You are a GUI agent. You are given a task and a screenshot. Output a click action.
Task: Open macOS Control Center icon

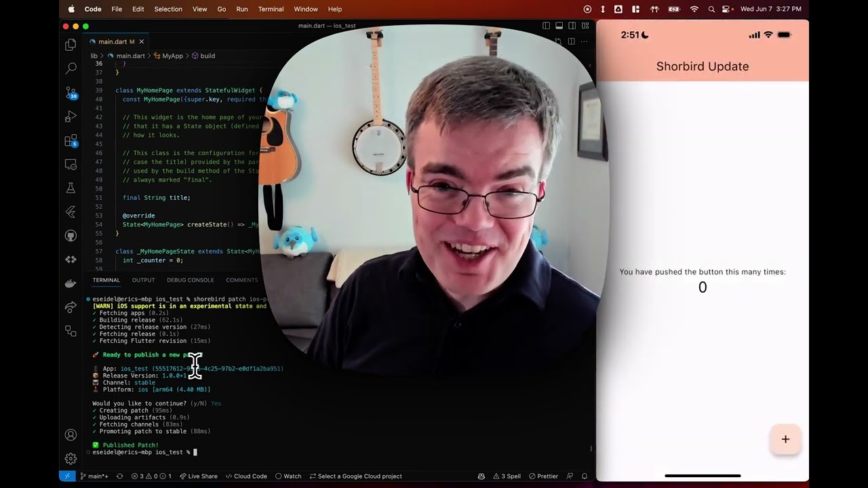[726, 9]
